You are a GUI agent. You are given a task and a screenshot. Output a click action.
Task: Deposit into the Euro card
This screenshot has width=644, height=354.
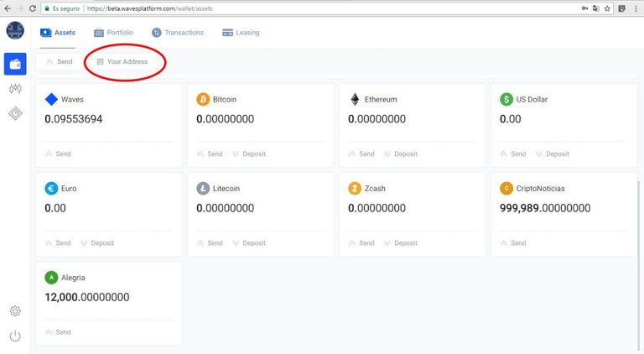click(97, 243)
